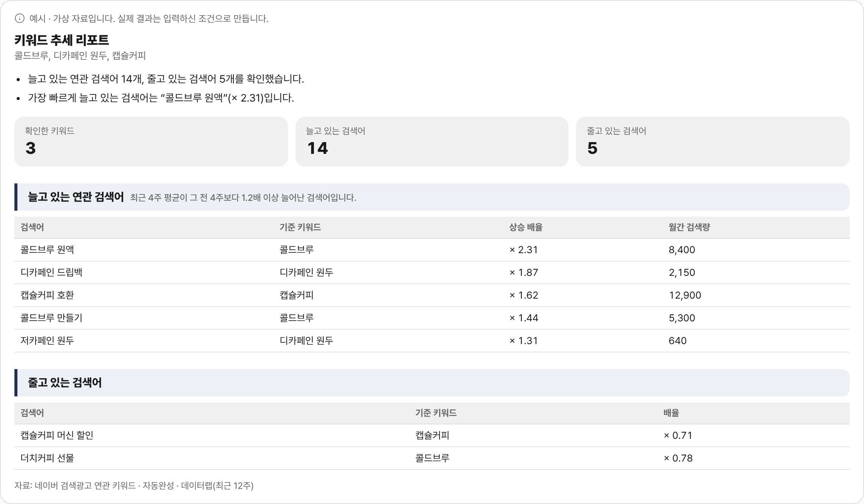Click the 자료: 네이버 검색광고 source footnote

pos(134,486)
